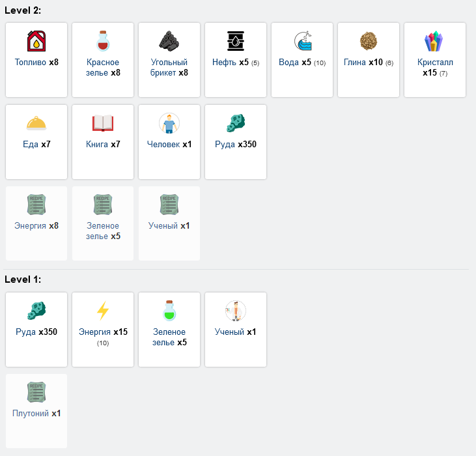Screen dimensions: 476x456
Task: Click the recipe icon above Плутоний
Action: (x=36, y=392)
